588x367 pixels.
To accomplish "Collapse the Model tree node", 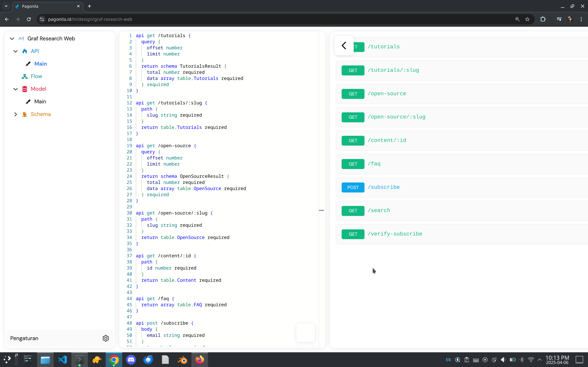I will 16,89.
